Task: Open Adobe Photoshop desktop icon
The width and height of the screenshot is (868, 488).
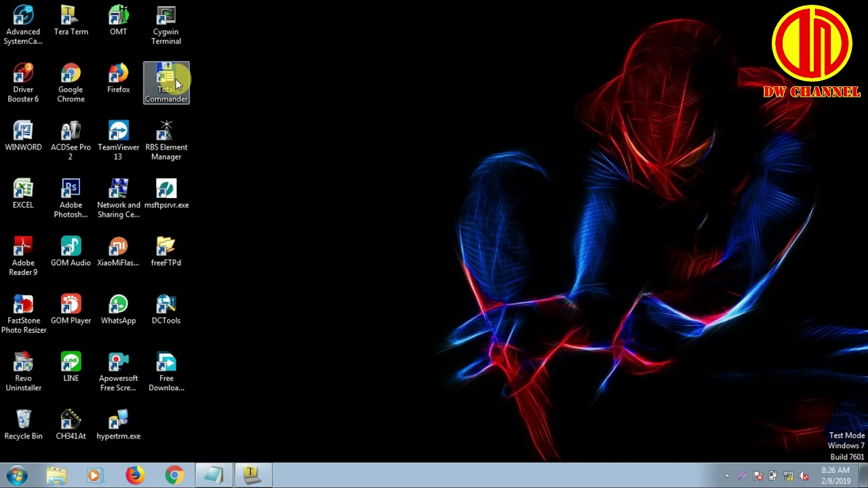Action: (x=71, y=198)
